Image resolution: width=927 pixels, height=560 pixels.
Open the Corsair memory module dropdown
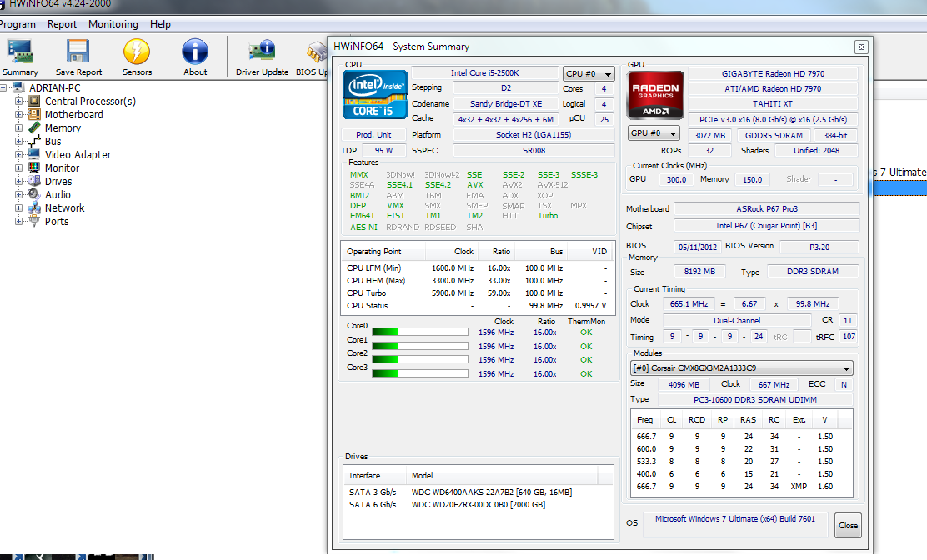coord(741,368)
